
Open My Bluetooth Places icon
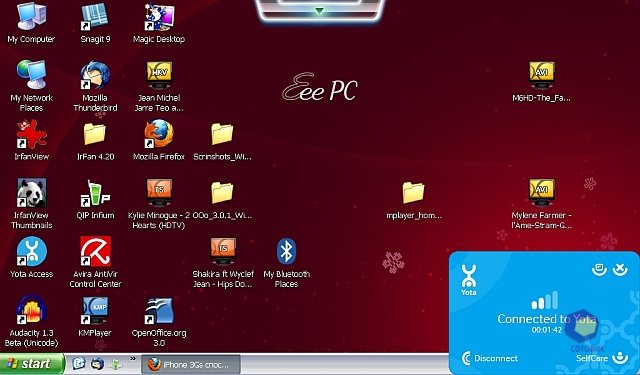(x=286, y=262)
